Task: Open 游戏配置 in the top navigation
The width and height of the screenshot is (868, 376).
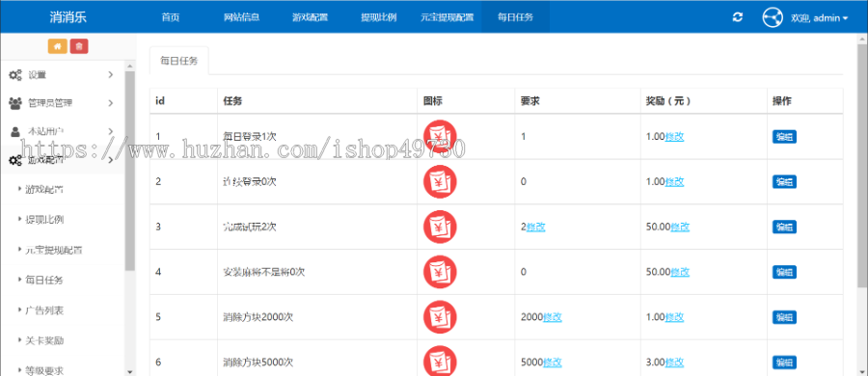Action: (x=310, y=17)
